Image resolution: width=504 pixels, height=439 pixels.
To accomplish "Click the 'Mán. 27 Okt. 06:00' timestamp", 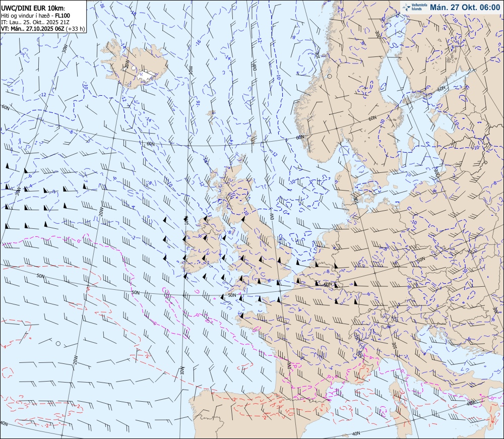I will [465, 8].
